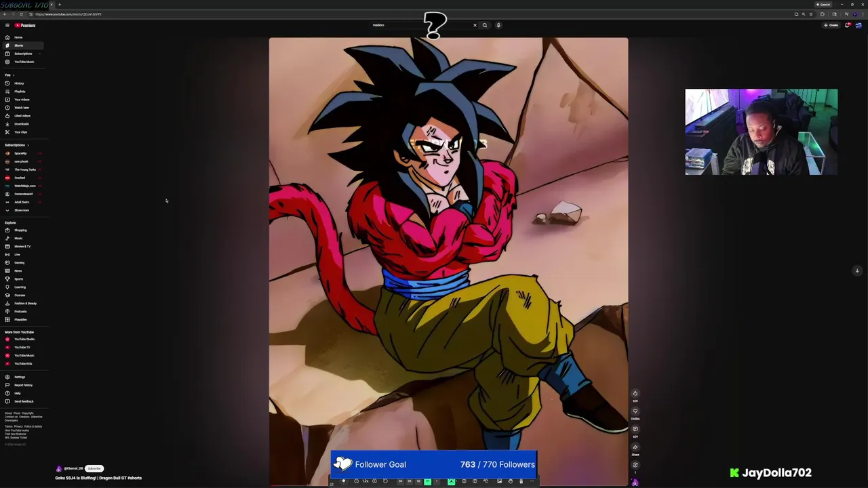The width and height of the screenshot is (868, 488).
Task: Open YouTube Studio link
Action: tap(24, 340)
